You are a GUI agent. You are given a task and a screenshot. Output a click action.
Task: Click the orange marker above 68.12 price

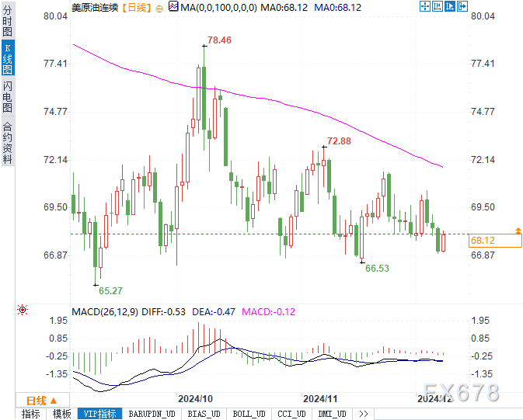pyautogui.click(x=518, y=231)
